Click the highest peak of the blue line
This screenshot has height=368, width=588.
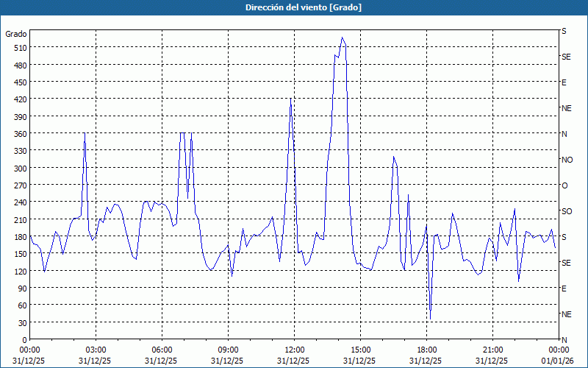coord(343,38)
